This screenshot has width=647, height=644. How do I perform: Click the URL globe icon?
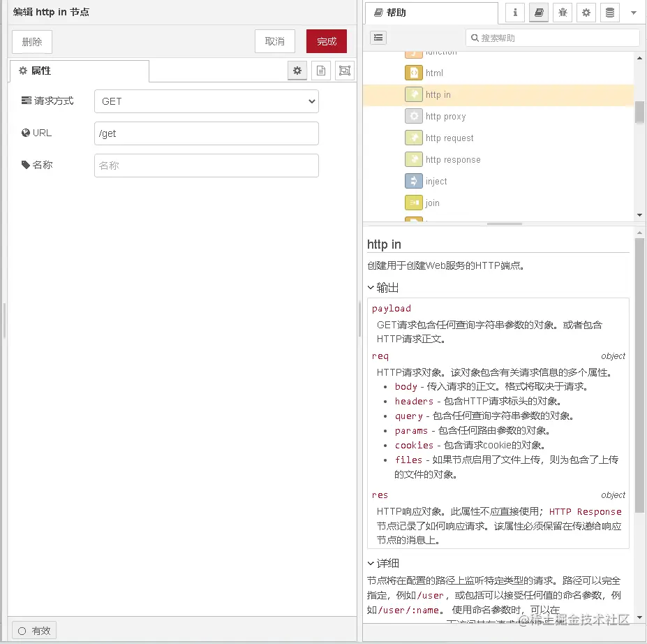point(26,133)
